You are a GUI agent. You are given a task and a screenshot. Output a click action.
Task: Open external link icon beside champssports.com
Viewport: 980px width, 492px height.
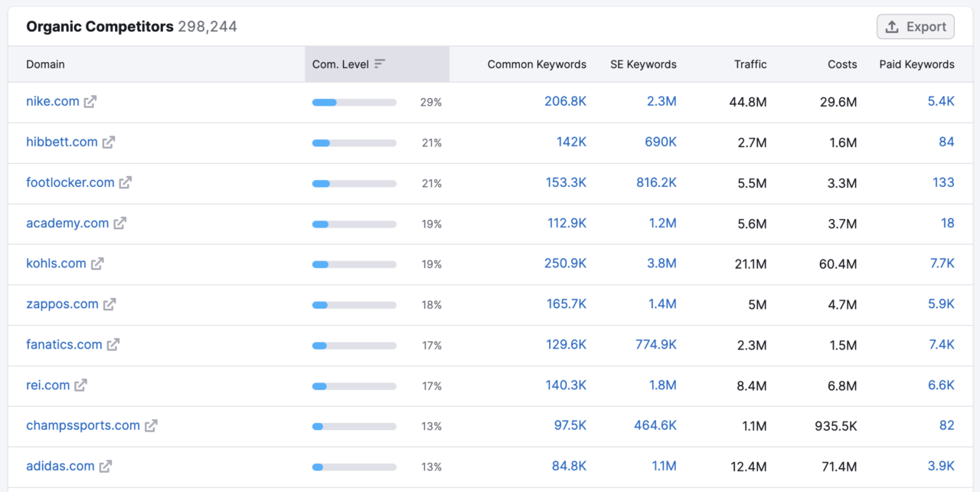[152, 426]
